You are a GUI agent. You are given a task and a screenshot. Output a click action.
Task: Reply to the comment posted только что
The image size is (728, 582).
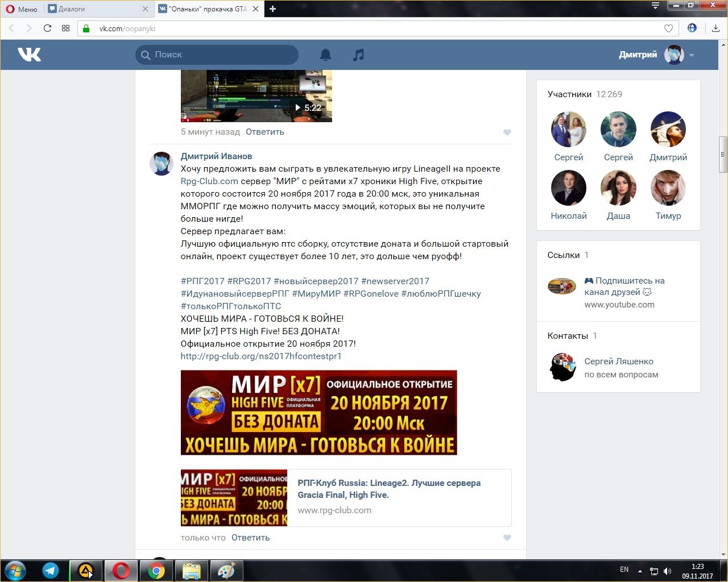[250, 538]
